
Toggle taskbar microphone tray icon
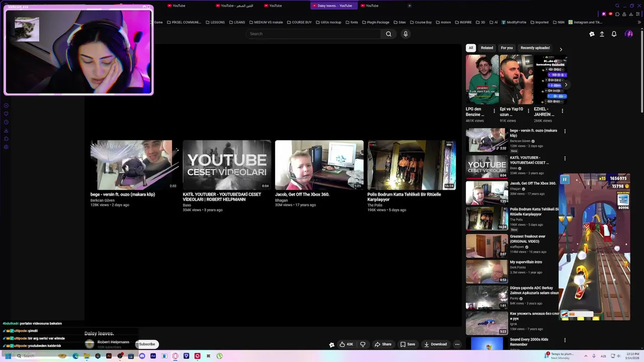594,356
